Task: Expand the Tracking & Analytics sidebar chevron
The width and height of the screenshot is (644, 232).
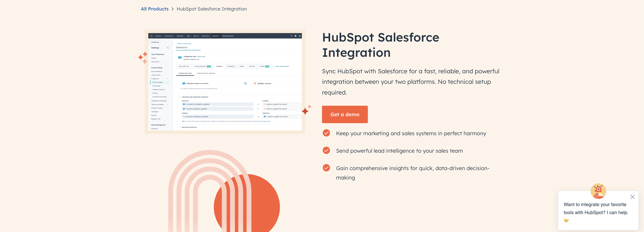Action: click(168, 105)
